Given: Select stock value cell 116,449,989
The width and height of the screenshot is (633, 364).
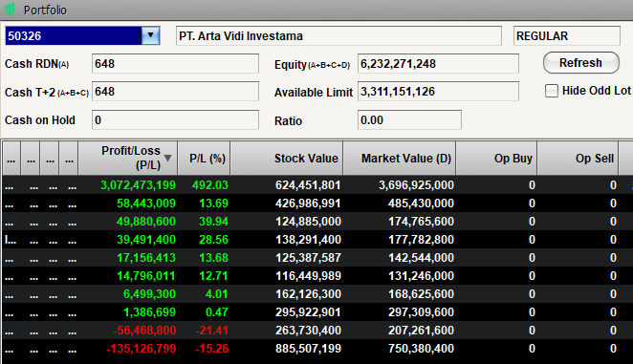Looking at the screenshot, I should (x=308, y=276).
